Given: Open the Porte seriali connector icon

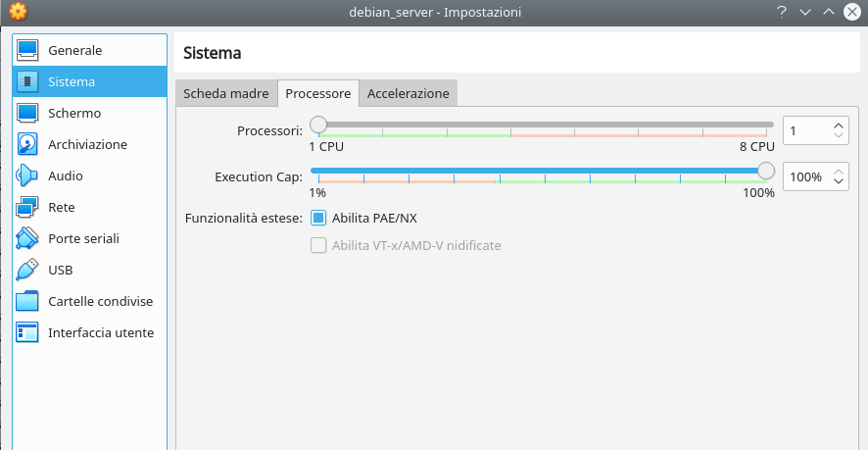Looking at the screenshot, I should [x=27, y=238].
